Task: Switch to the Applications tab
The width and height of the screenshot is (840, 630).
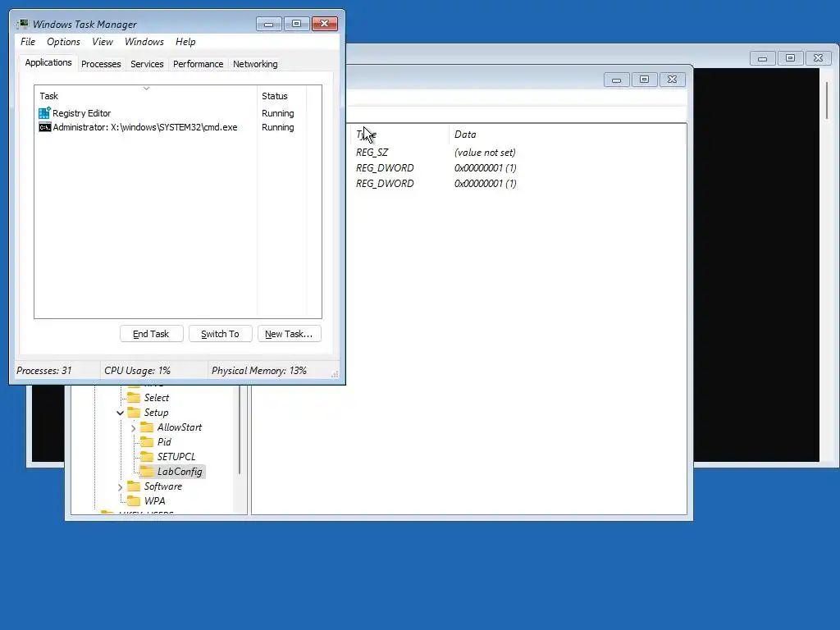Action: pyautogui.click(x=48, y=62)
